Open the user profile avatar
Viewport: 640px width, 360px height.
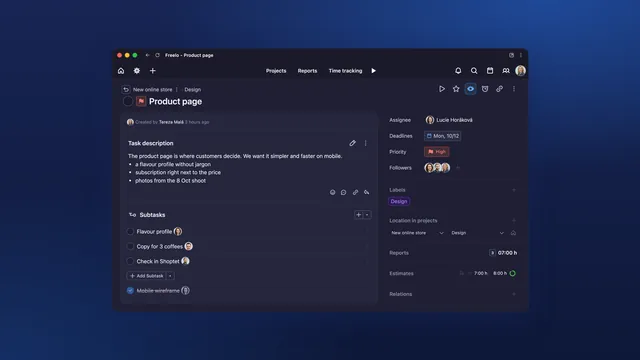[520, 71]
